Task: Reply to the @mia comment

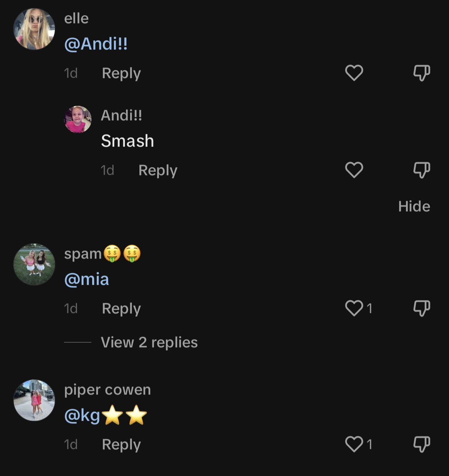Action: pos(121,308)
